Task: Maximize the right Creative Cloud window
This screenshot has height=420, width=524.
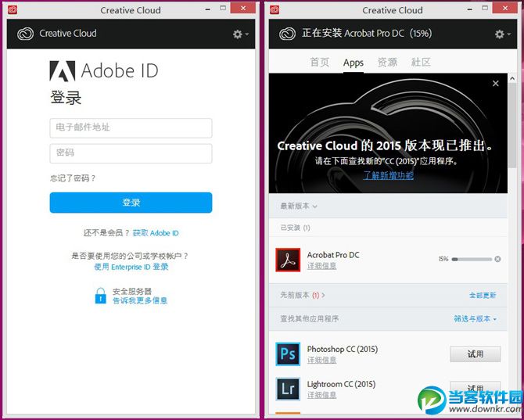Action: (x=485, y=8)
